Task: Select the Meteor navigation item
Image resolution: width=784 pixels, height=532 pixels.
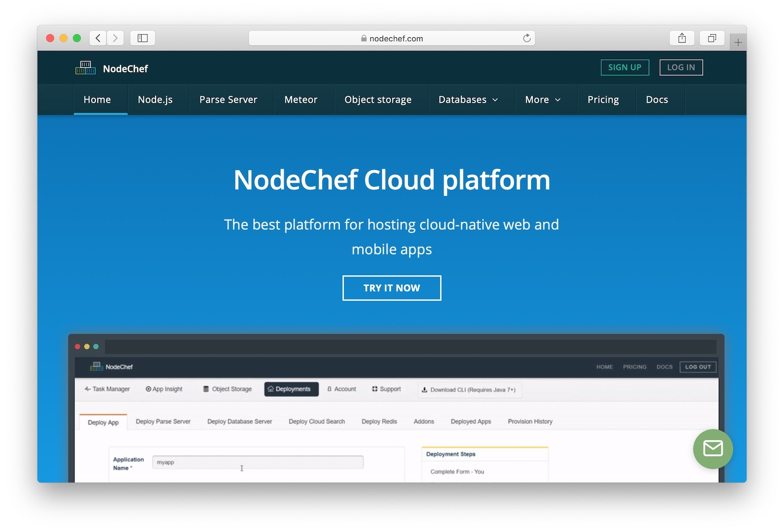Action: tap(300, 99)
